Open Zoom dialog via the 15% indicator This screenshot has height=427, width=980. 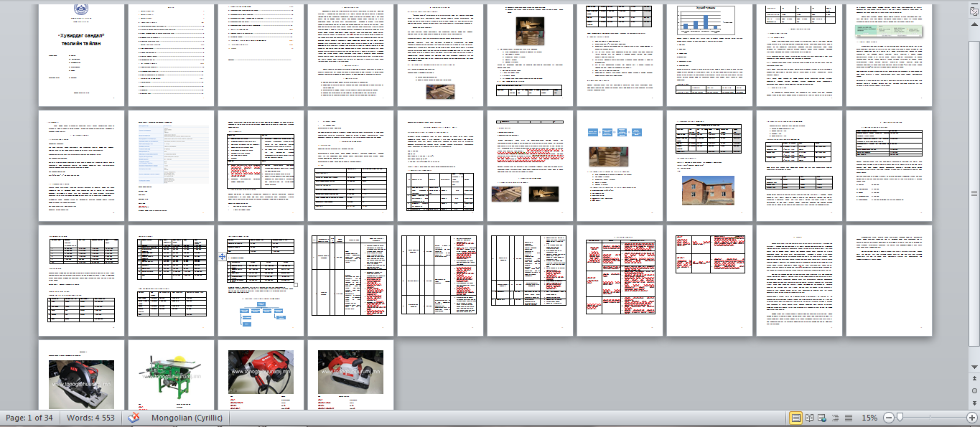(x=869, y=417)
